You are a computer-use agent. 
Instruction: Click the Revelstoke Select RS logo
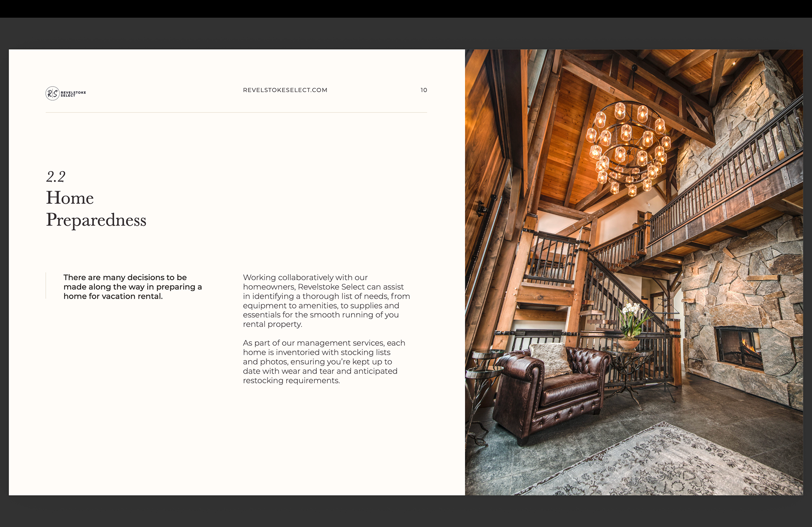pyautogui.click(x=52, y=93)
